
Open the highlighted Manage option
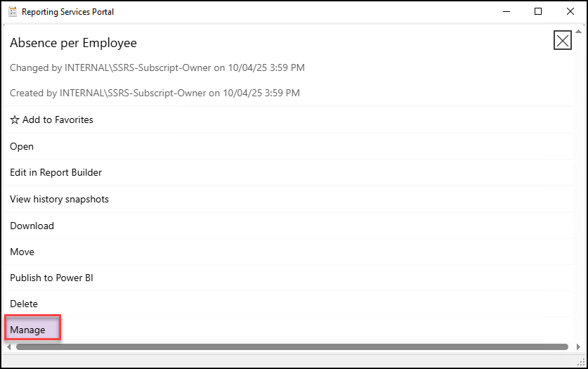28,330
